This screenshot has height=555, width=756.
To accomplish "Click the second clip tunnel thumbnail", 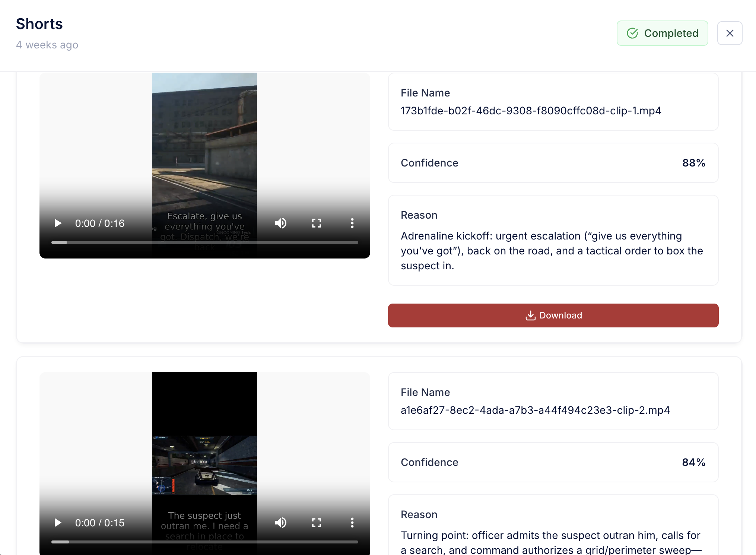I will [204, 465].
